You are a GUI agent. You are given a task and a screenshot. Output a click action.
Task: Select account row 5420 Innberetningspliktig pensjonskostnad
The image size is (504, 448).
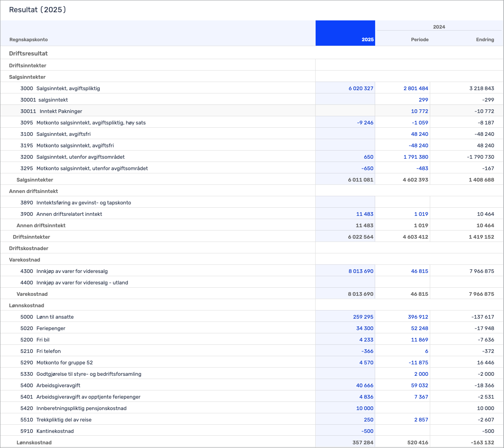point(81,408)
